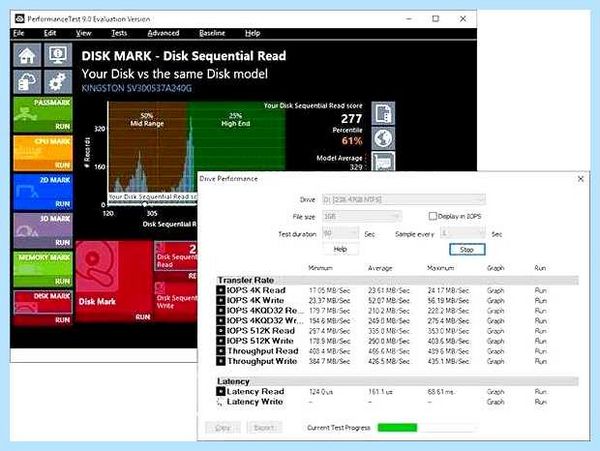Open the system information monitor icon
The height and width of the screenshot is (451, 600).
58,55
